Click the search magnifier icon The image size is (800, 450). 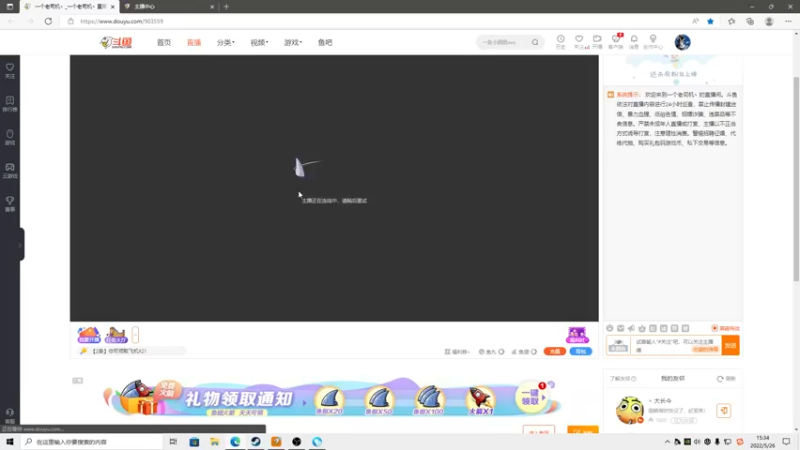535,42
